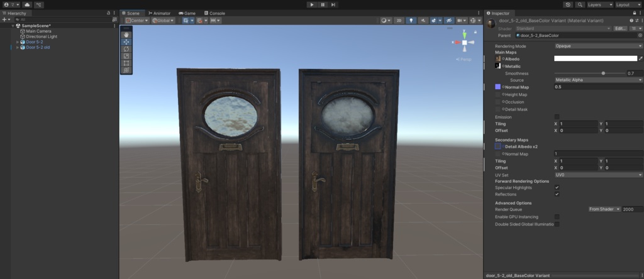Viewport: 644px width, 279px height.
Task: Switch to the Animator tab
Action: (159, 13)
